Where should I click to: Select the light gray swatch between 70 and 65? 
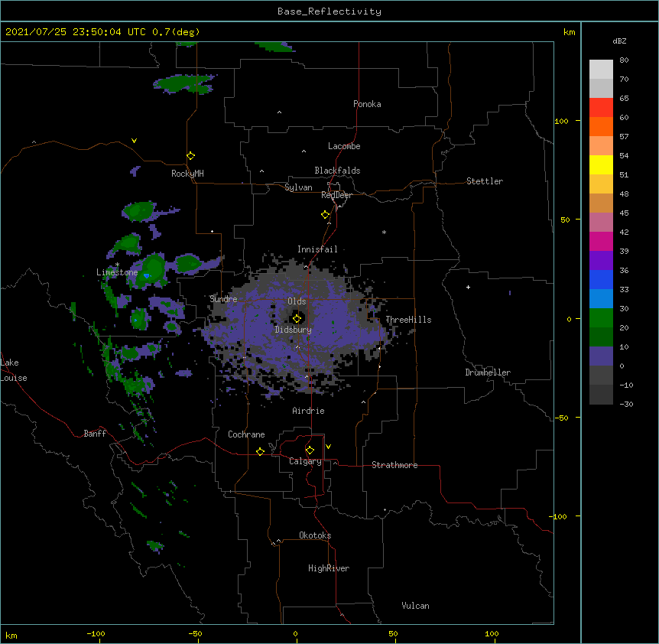coord(601,88)
